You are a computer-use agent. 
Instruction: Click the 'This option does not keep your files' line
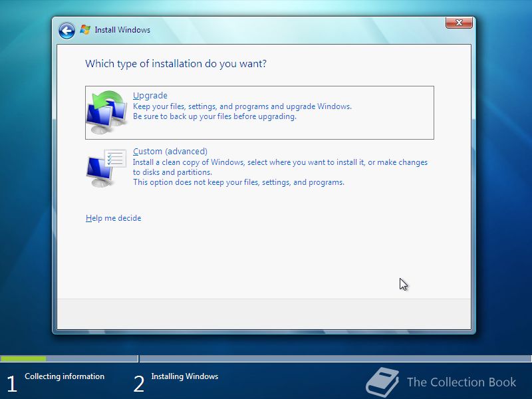[x=239, y=182]
